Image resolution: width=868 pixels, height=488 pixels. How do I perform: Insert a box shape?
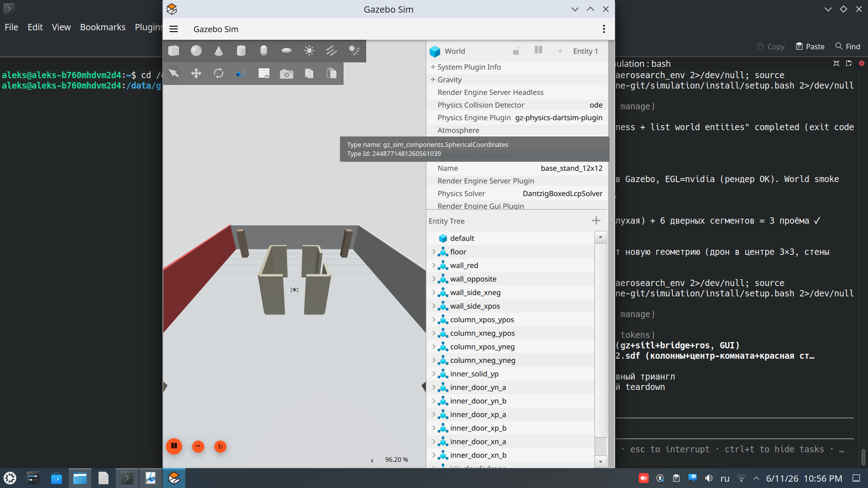click(174, 51)
